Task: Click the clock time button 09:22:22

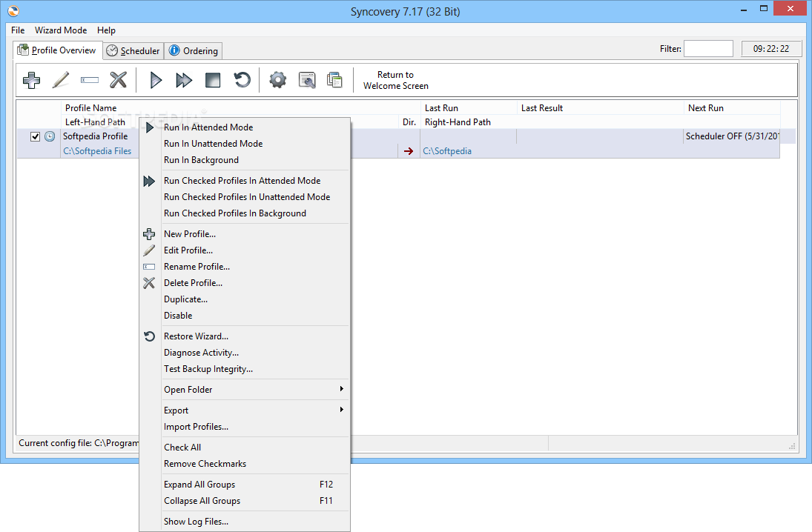Action: [x=771, y=49]
